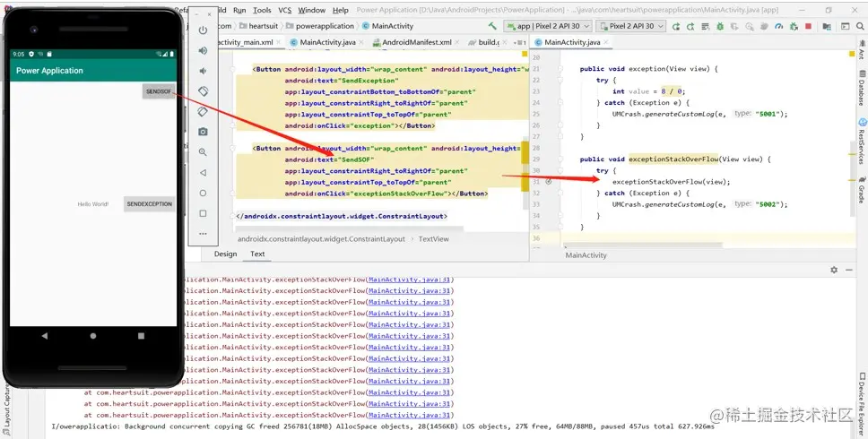Screen dimensions: 868x439
Task: Hide the run panel with minimize dash
Action: [848, 270]
